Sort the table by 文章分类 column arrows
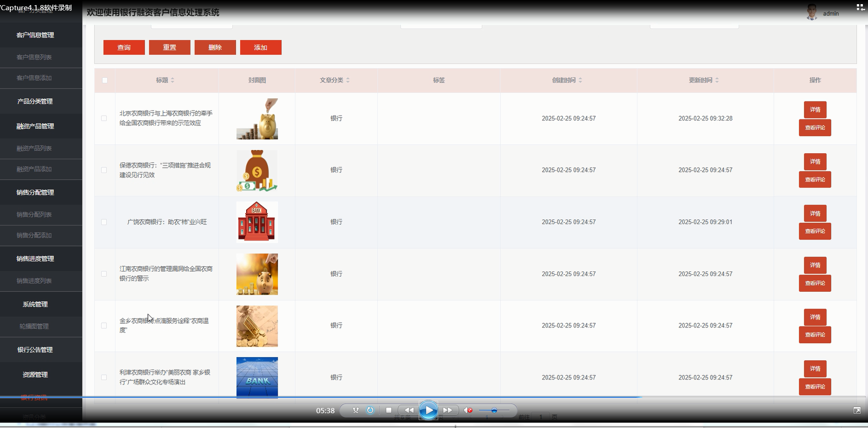 [x=348, y=80]
